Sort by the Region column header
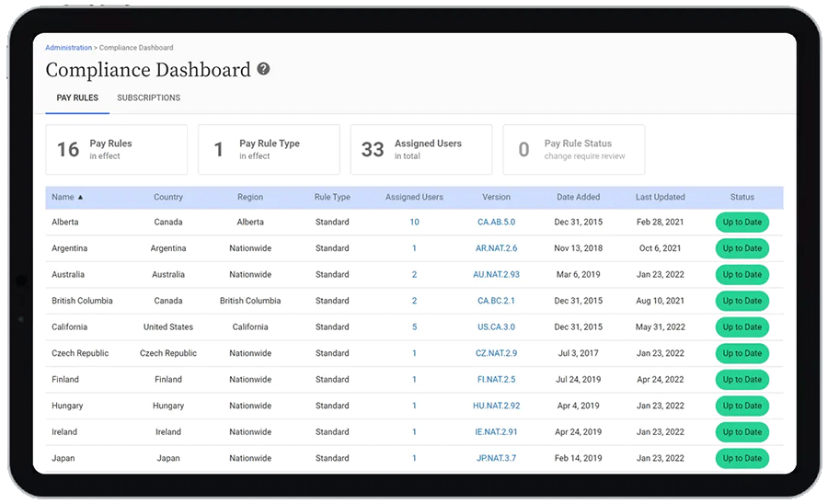Viewport: 828px width, 504px height. point(249,197)
